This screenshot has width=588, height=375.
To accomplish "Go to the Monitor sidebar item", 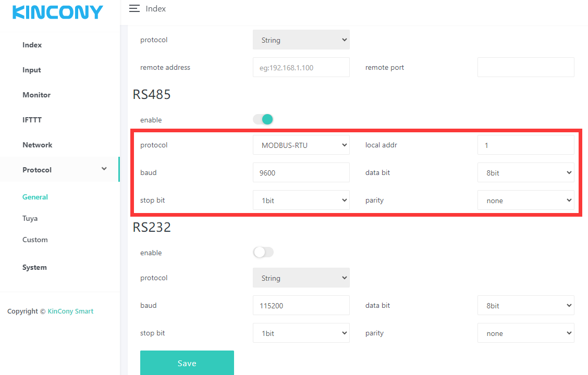I will tap(36, 95).
